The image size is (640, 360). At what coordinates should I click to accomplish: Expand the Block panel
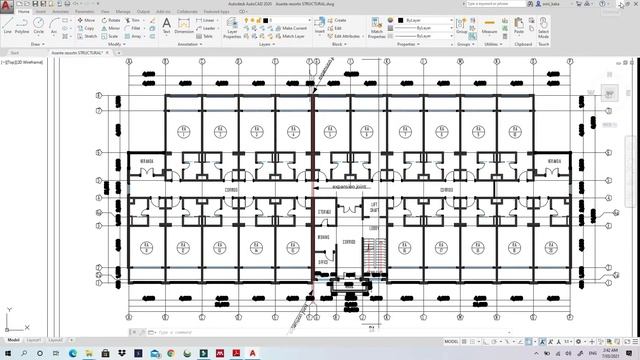pos(339,44)
